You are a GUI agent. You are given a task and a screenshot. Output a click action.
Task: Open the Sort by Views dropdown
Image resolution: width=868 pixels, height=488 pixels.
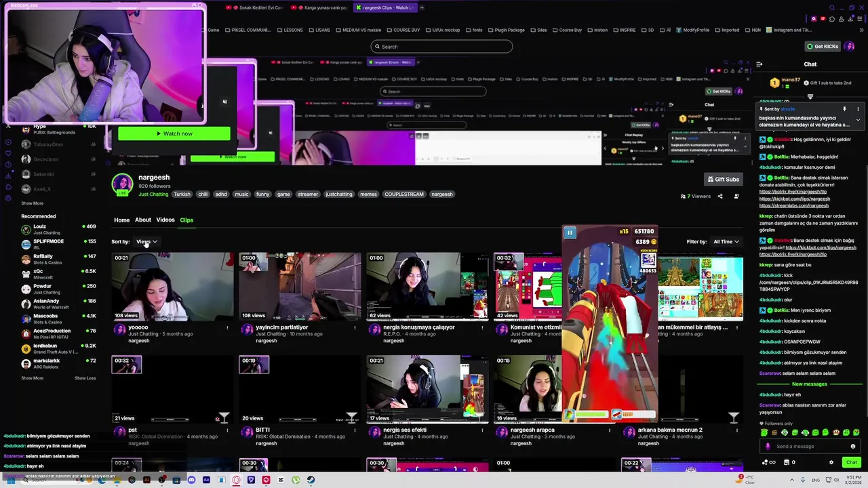pos(146,241)
